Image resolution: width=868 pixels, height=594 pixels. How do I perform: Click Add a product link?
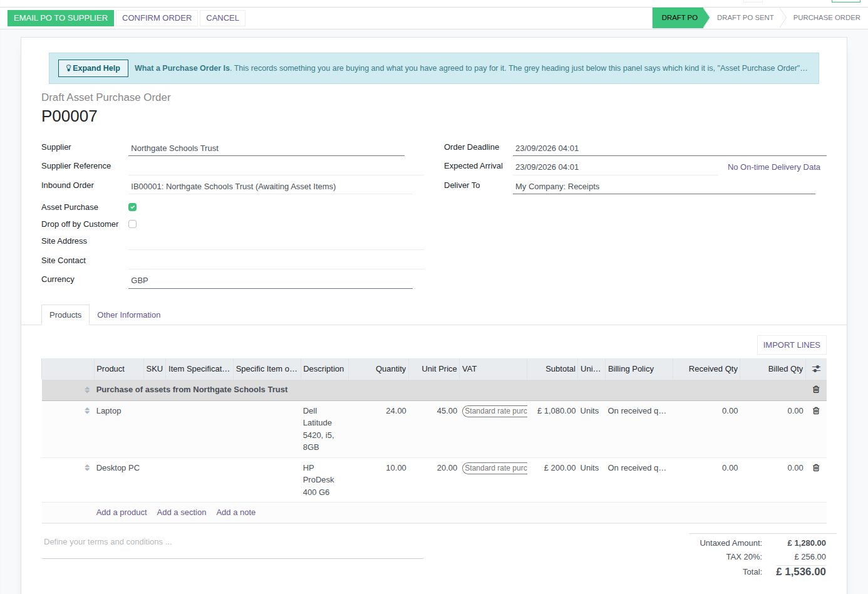coord(121,513)
